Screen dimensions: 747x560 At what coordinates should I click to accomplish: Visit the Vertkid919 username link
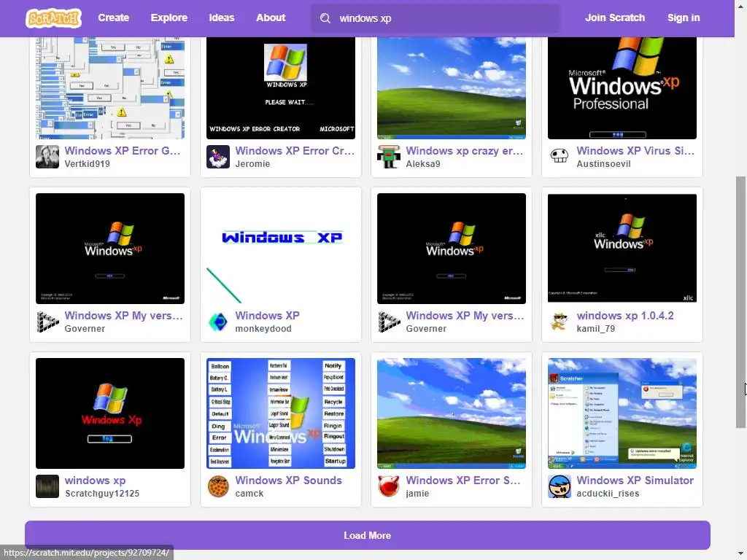tap(88, 164)
